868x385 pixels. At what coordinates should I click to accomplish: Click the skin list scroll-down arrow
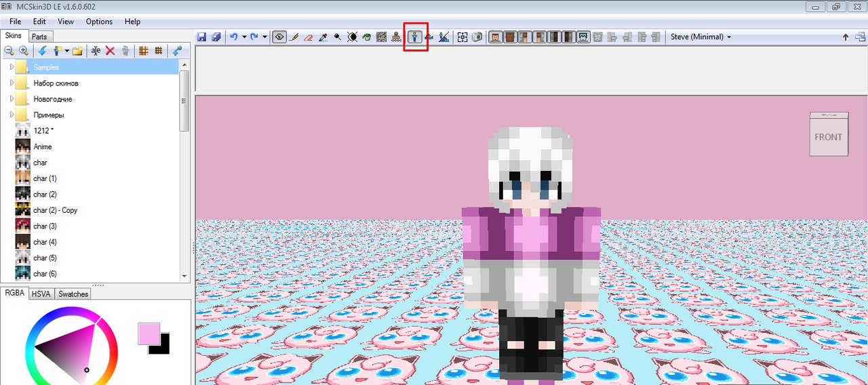(x=184, y=276)
